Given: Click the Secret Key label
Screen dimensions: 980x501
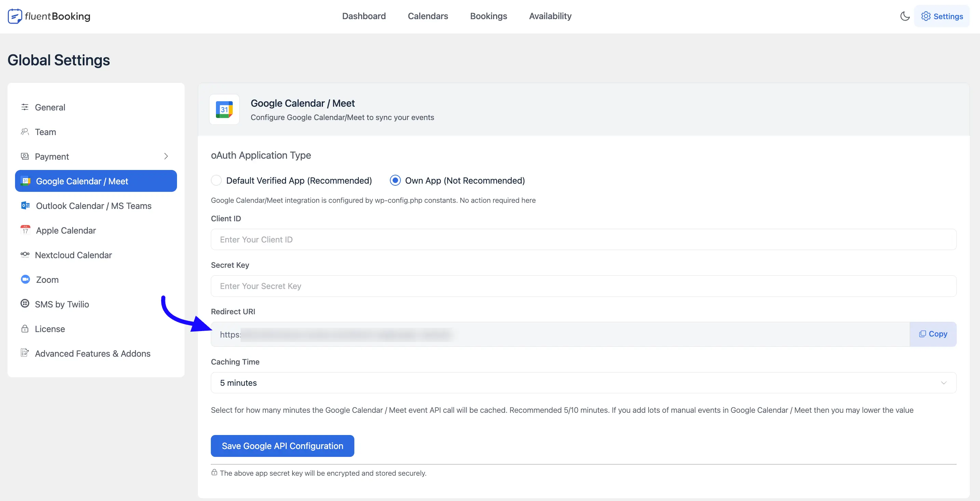Looking at the screenshot, I should tap(230, 265).
